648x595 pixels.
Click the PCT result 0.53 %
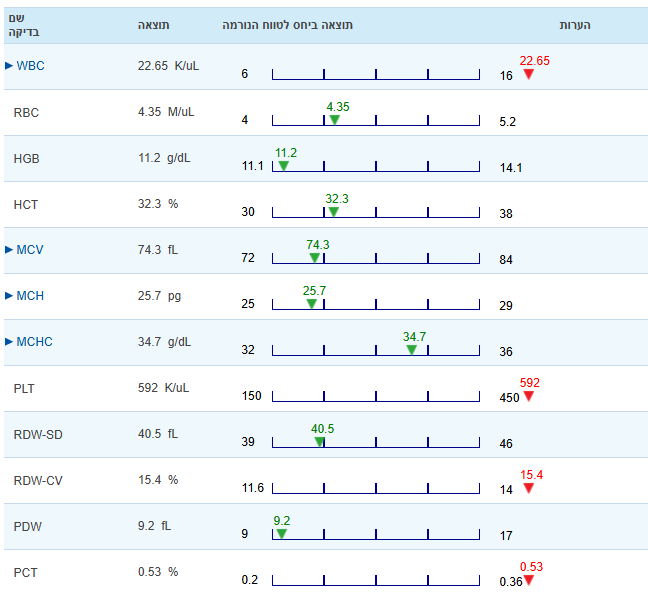158,572
